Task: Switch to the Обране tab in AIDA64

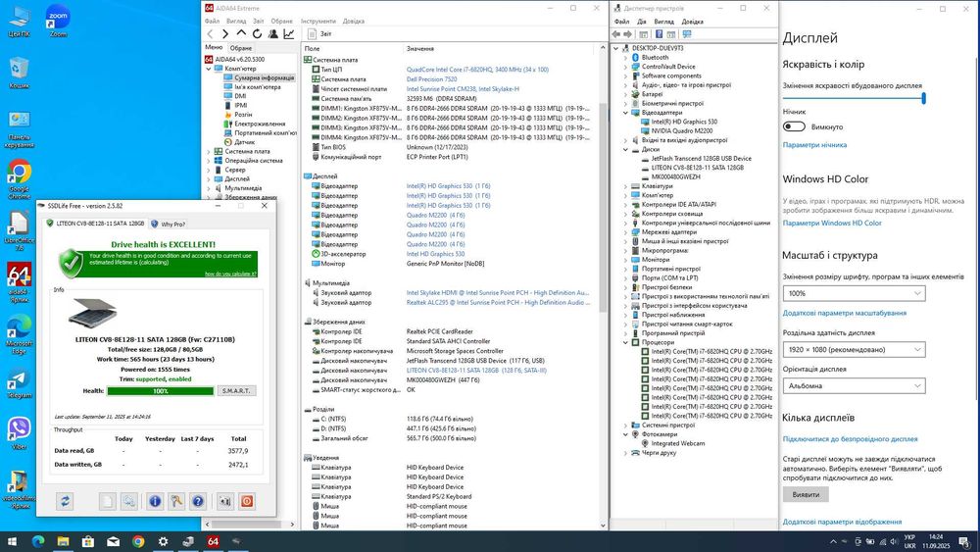Action: click(x=240, y=48)
